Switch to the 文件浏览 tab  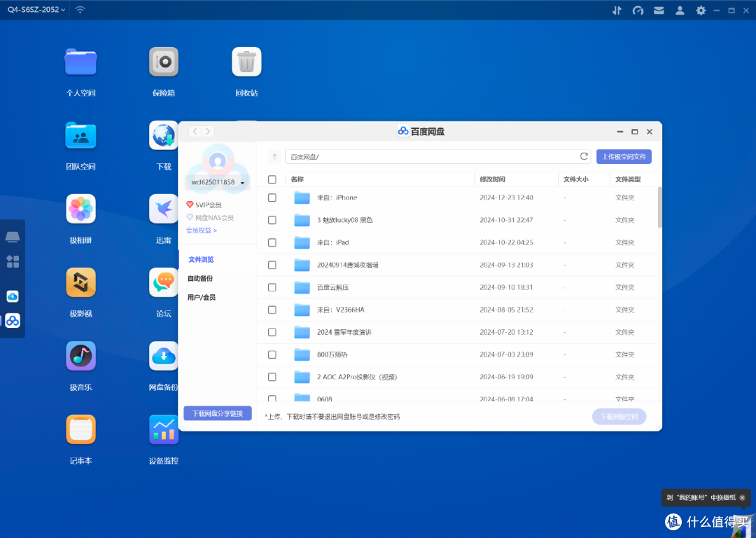pyautogui.click(x=201, y=260)
